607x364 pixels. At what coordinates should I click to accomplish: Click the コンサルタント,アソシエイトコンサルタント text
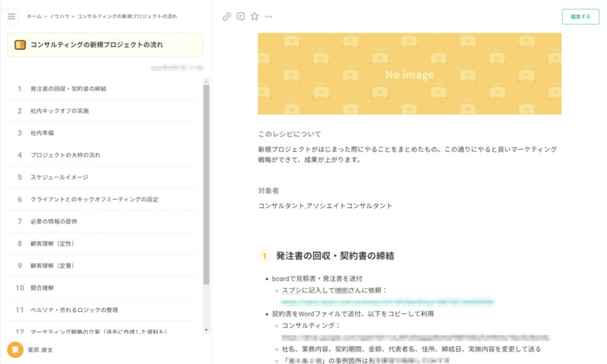tap(325, 206)
